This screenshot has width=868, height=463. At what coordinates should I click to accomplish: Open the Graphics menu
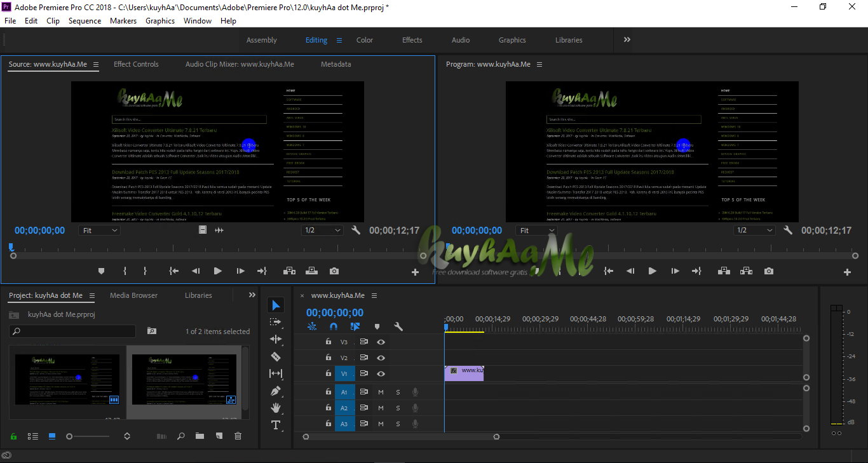point(160,21)
